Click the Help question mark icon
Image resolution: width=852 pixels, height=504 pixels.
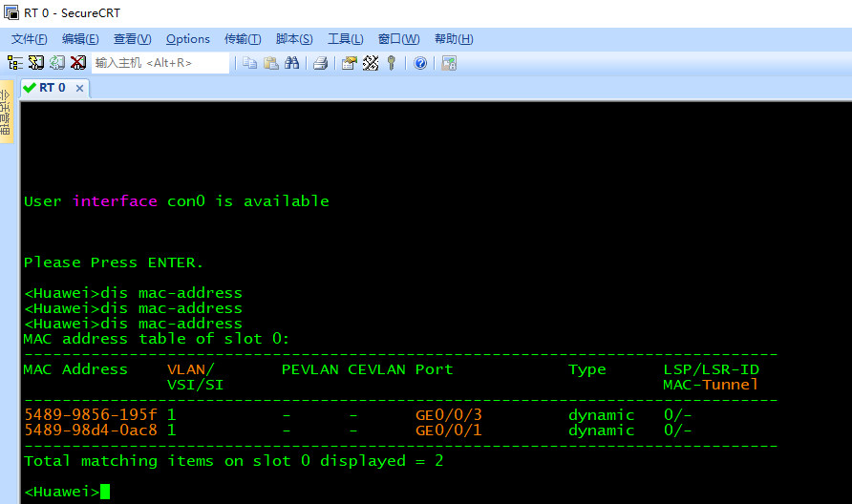[x=420, y=63]
